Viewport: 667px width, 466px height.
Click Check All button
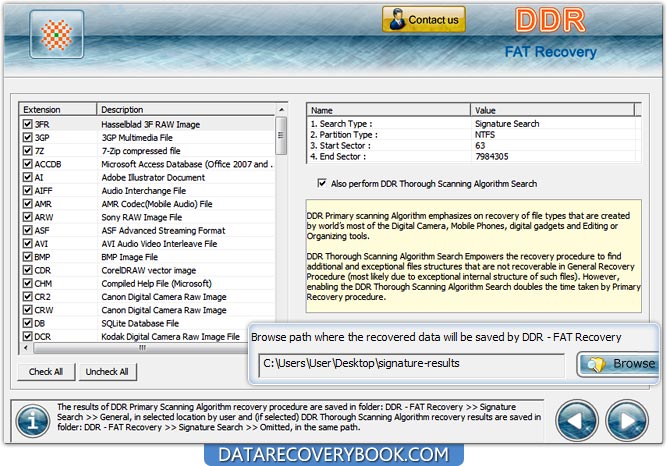pyautogui.click(x=46, y=372)
